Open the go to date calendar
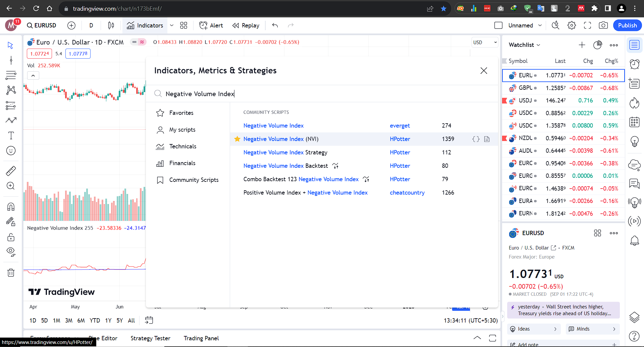 [x=149, y=320]
